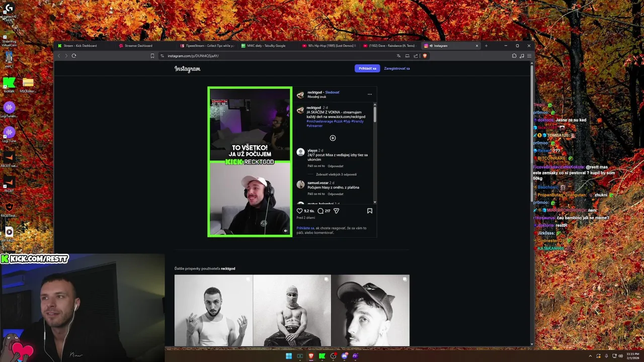Open comments via the speech bubble icon
Screen dimensions: 644x362
pyautogui.click(x=320, y=211)
